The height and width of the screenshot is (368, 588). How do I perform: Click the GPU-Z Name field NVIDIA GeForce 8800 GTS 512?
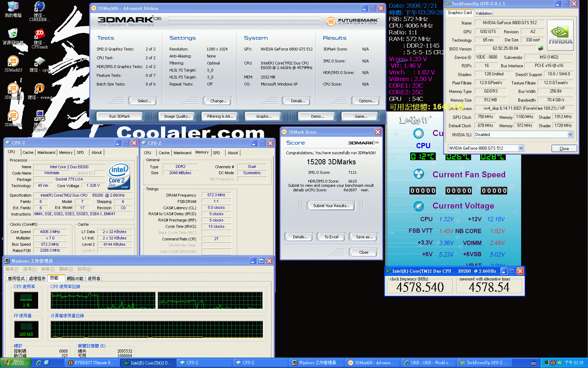(x=510, y=23)
